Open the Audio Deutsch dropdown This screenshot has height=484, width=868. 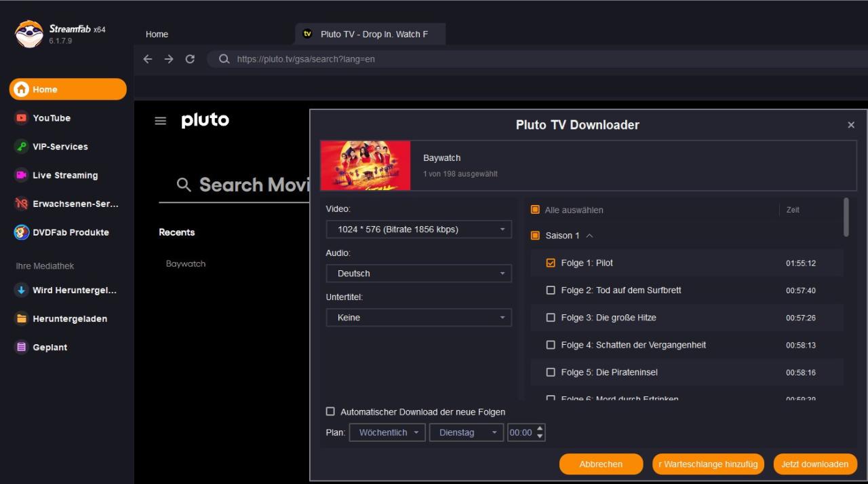418,274
